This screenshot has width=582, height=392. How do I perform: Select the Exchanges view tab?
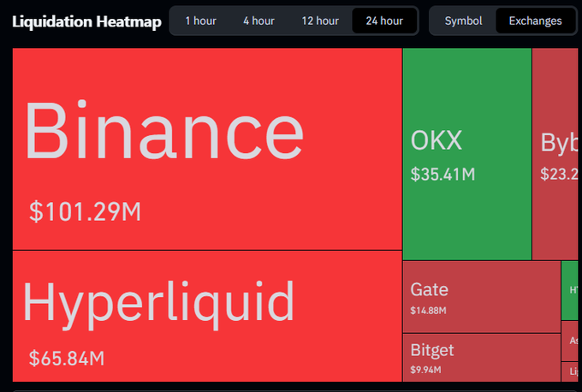535,21
